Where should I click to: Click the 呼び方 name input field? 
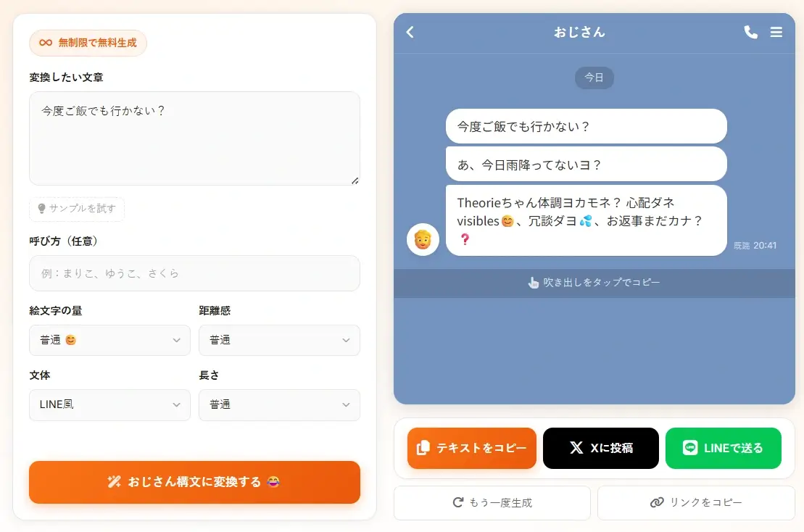[x=194, y=273]
